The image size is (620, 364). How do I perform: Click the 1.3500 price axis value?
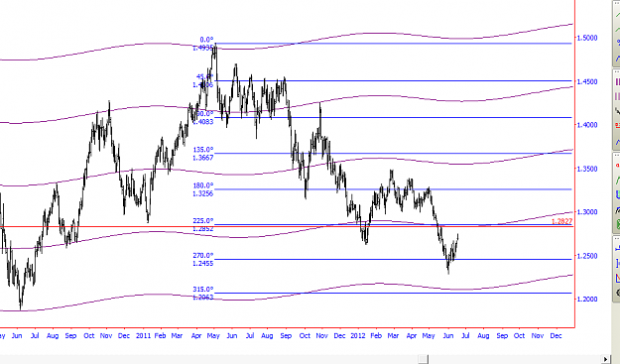pyautogui.click(x=587, y=169)
